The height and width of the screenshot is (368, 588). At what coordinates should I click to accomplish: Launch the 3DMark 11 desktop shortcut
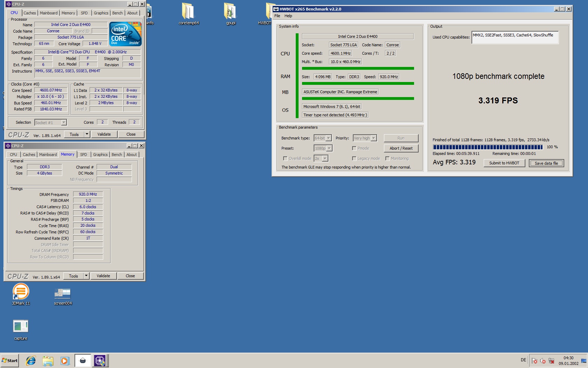click(x=21, y=294)
